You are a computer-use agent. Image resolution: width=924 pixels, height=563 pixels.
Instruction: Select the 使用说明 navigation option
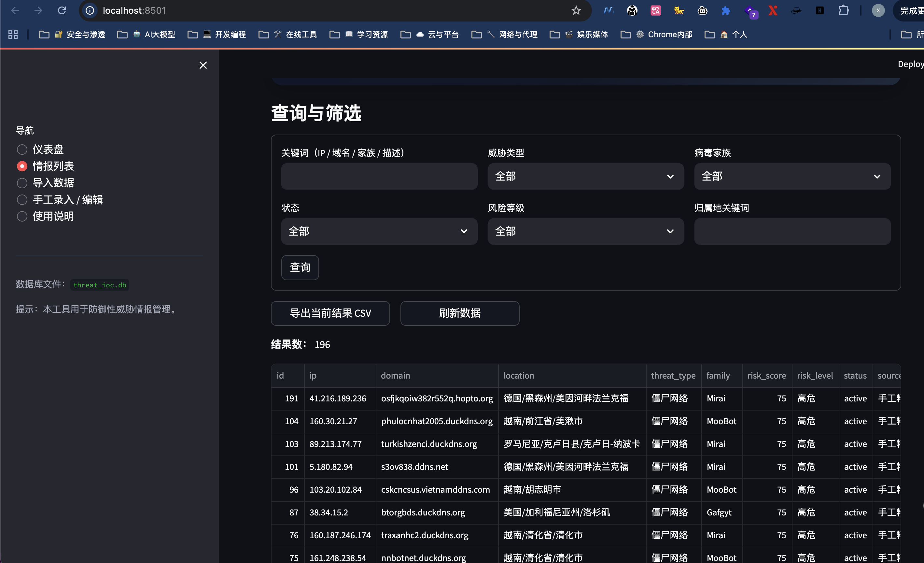(x=45, y=216)
